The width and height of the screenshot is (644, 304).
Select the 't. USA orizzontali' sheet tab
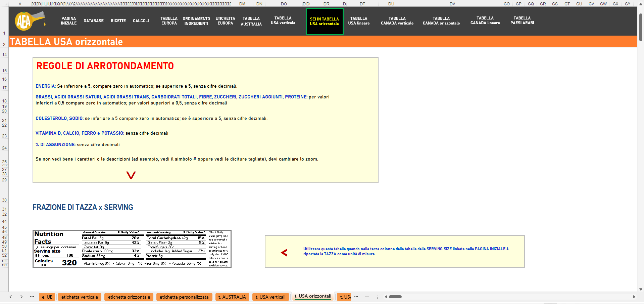pyautogui.click(x=313, y=296)
